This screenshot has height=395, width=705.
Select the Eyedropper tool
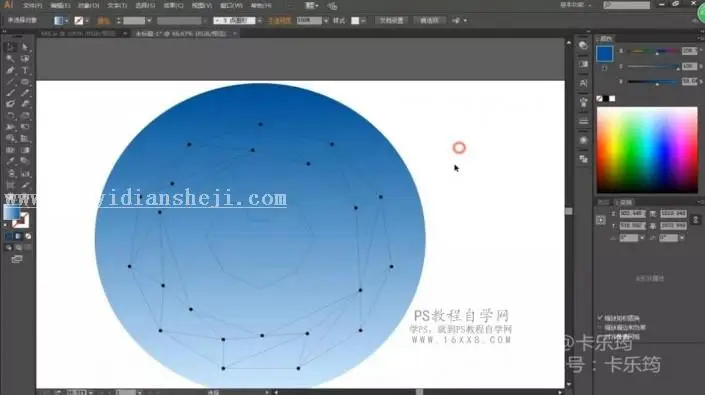pos(11,162)
